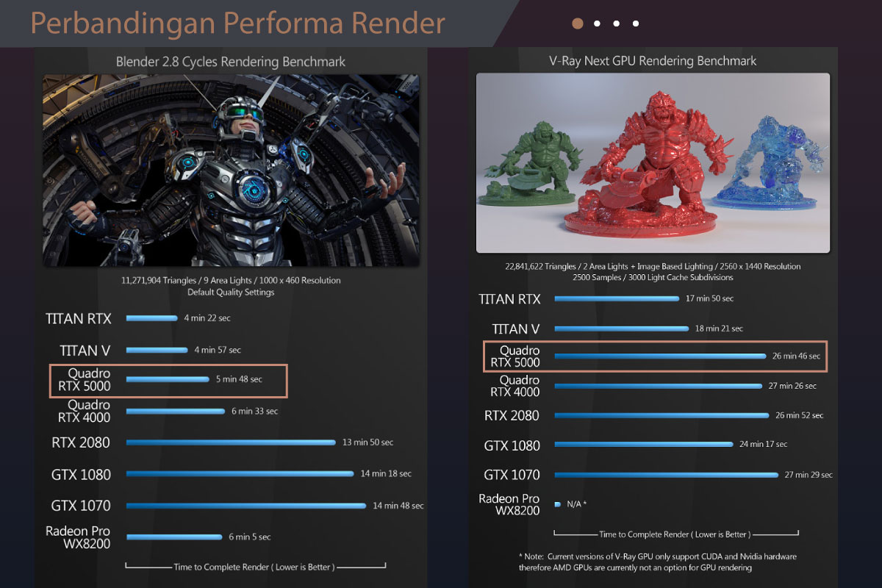Select GTX 1080 label in V-Ray chart
The image size is (882, 588).
click(512, 445)
